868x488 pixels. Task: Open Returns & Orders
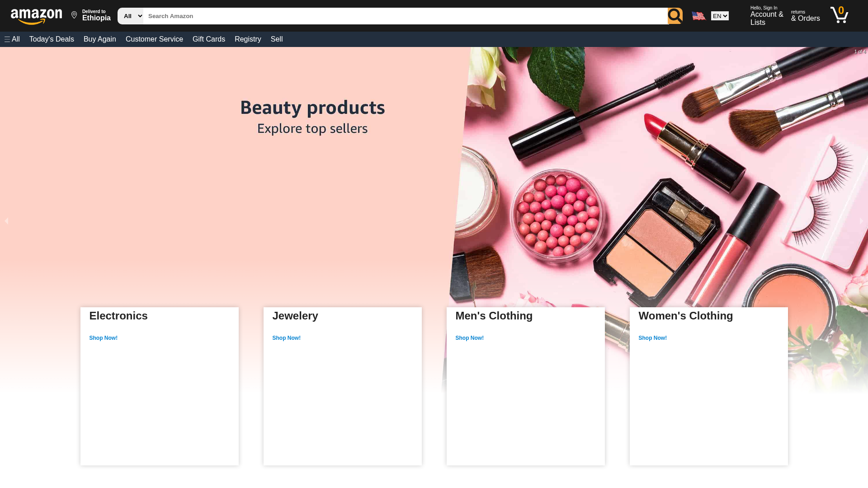click(x=805, y=15)
